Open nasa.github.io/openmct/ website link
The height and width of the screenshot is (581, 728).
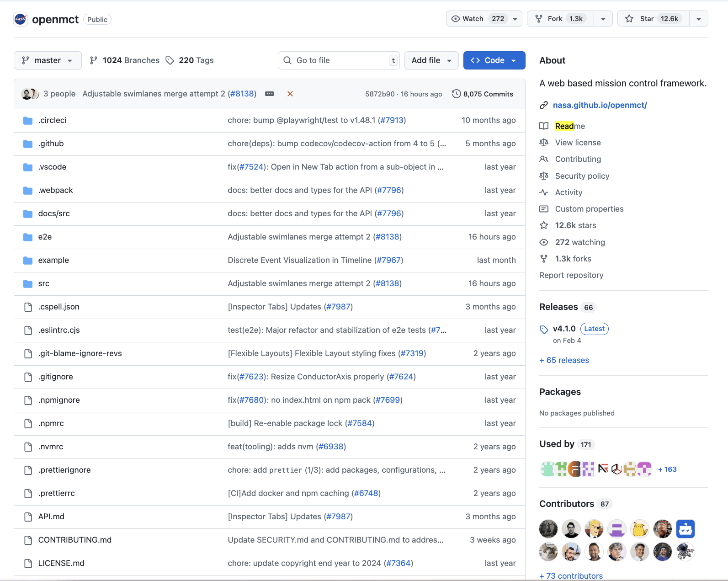click(x=600, y=105)
